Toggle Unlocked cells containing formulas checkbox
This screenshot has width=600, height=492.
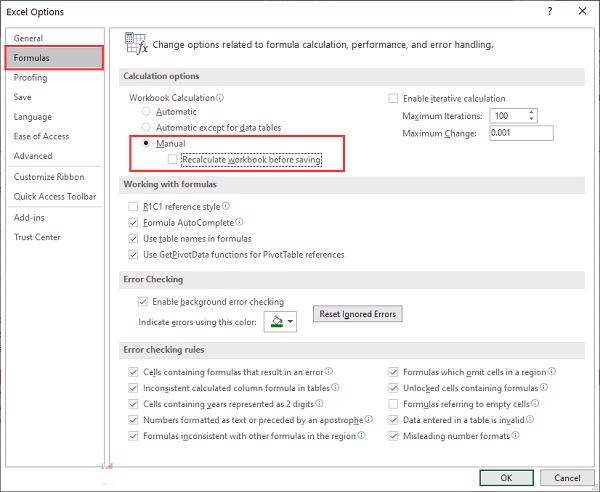tap(393, 388)
